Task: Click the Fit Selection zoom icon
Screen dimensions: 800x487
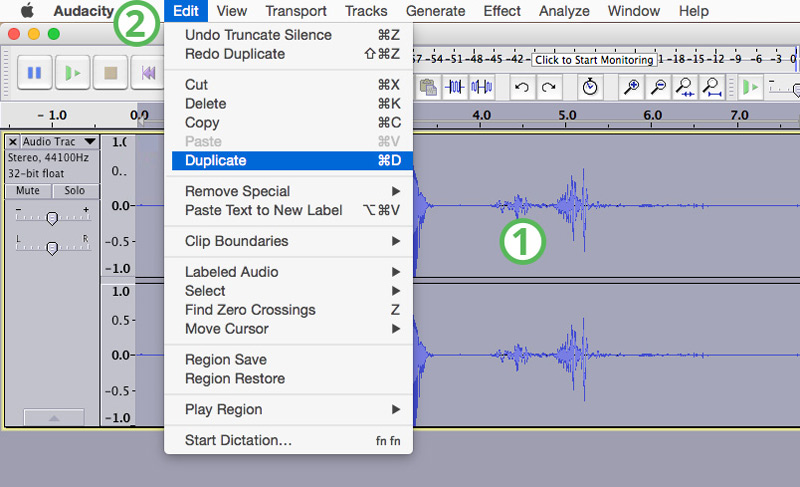Action: click(685, 88)
